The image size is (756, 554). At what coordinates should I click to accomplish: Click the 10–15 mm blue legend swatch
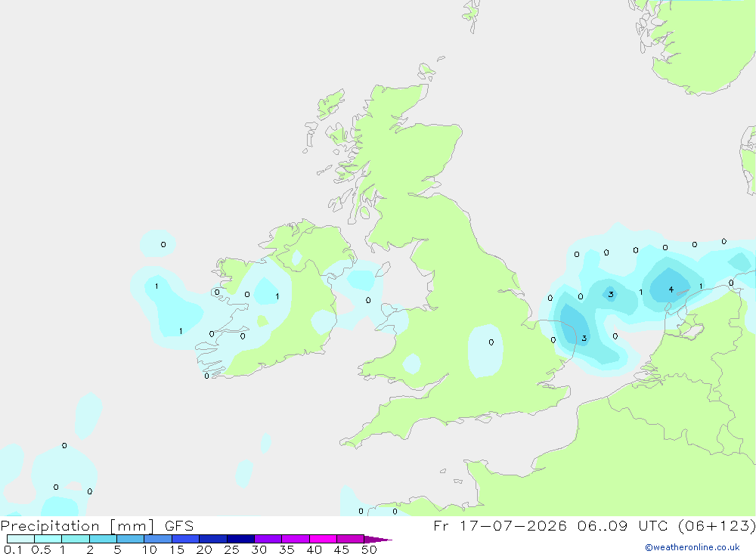point(158,539)
